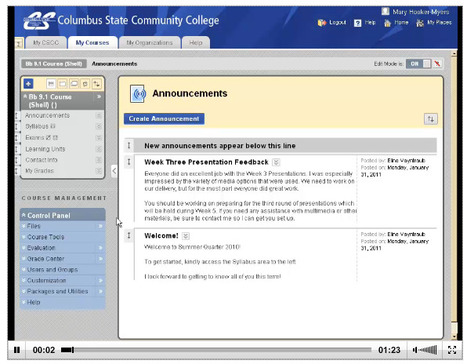This screenshot has height=364, width=467.
Task: Open course menu in new window icon
Action: 74,84
